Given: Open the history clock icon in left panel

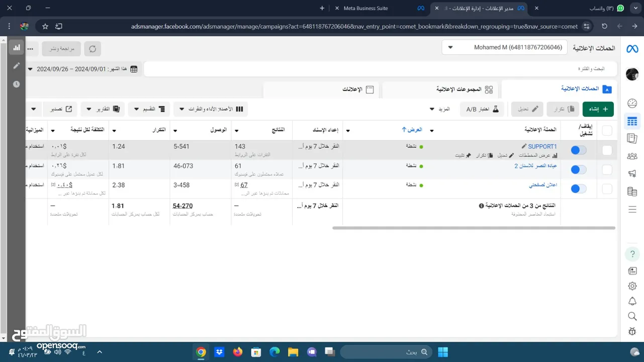Looking at the screenshot, I should click(17, 84).
